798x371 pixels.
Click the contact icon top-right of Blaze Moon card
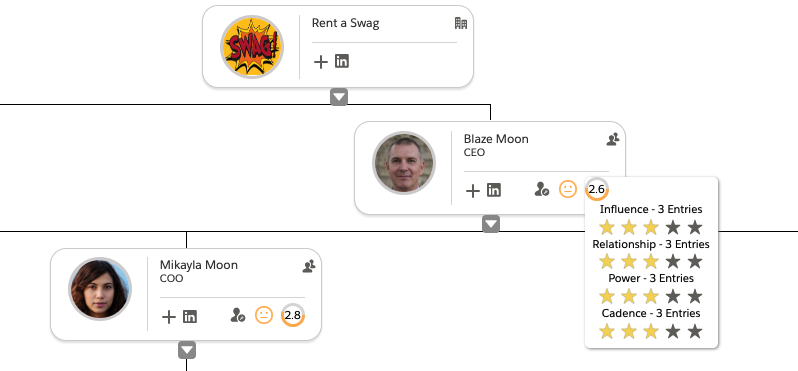(613, 139)
